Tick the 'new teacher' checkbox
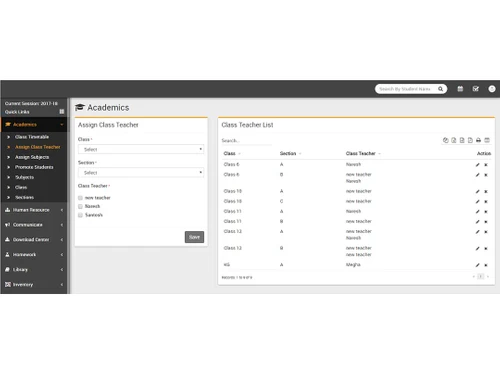 pyautogui.click(x=80, y=198)
